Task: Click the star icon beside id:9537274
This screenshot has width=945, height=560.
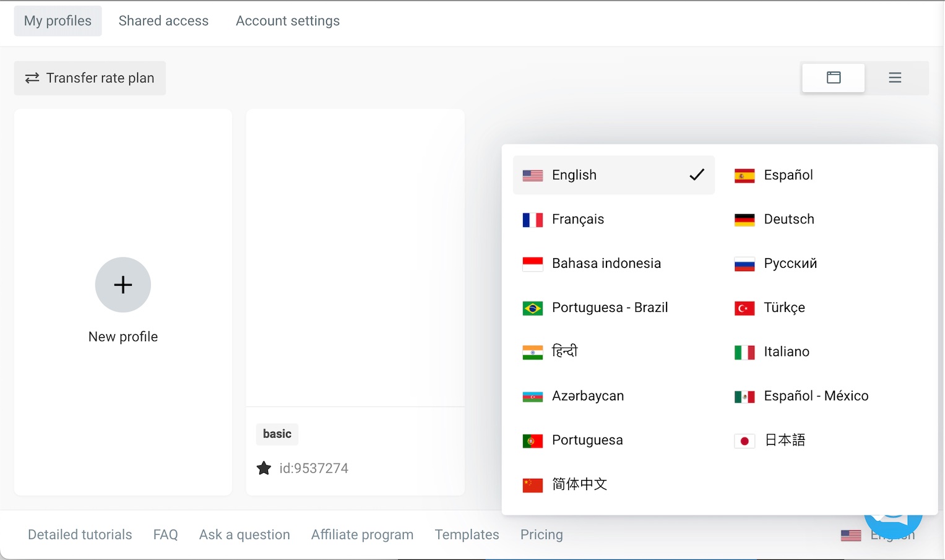Action: tap(264, 468)
